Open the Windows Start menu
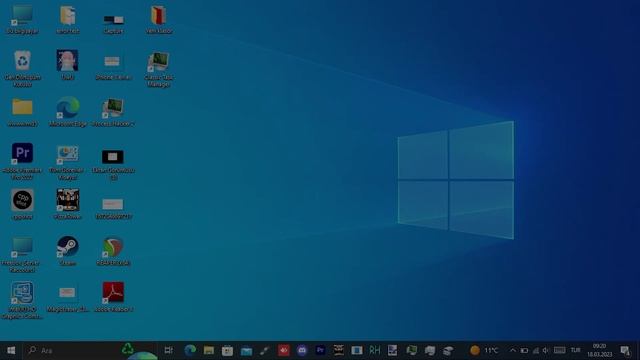The width and height of the screenshot is (640, 360). [11, 350]
